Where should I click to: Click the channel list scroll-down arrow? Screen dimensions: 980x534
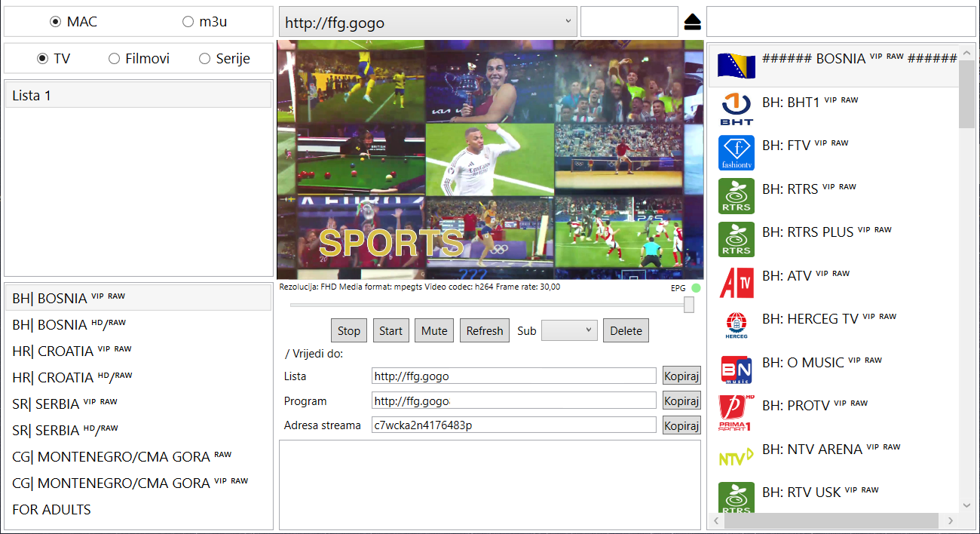966,505
